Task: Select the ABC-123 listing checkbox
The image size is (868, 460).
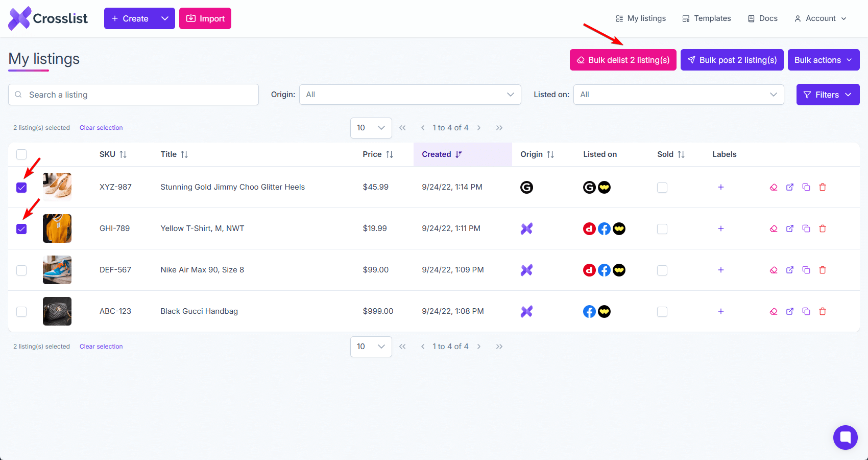Action: 21,312
